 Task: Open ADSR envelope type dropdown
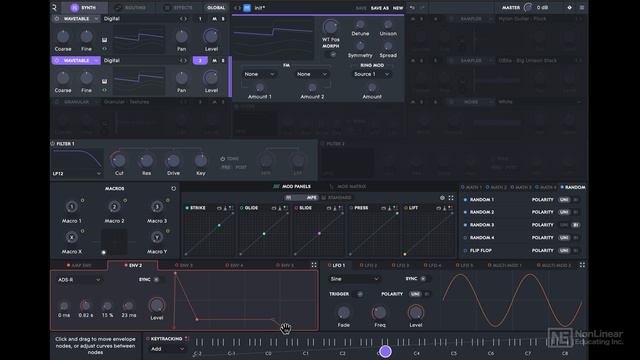tap(79, 280)
